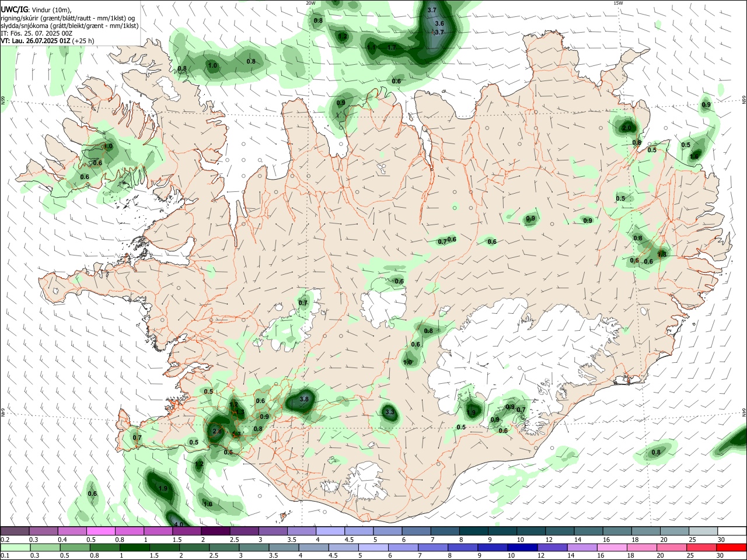The width and height of the screenshot is (747, 560).
Task: Click the 1.7 precipitation value on map
Action: (392, 47)
